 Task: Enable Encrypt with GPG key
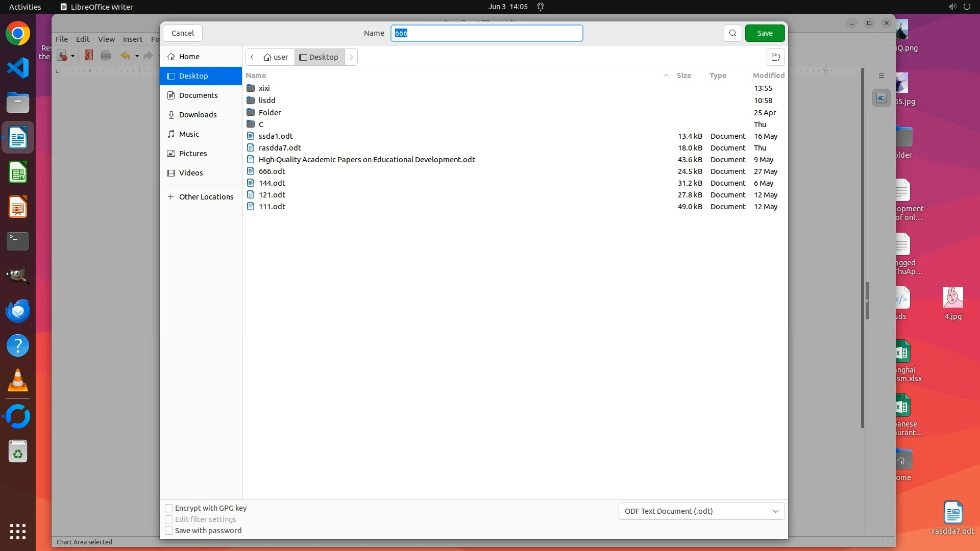click(169, 508)
